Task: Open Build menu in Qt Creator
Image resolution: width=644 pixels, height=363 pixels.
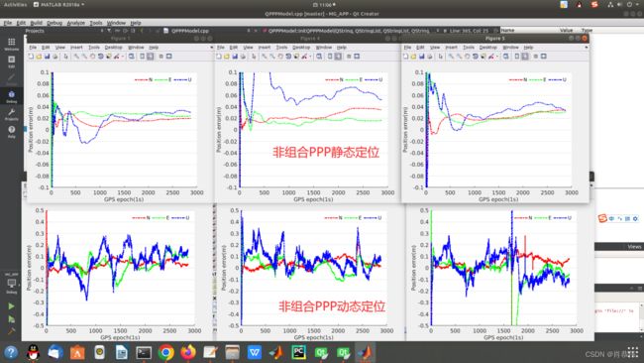Action: [x=36, y=23]
